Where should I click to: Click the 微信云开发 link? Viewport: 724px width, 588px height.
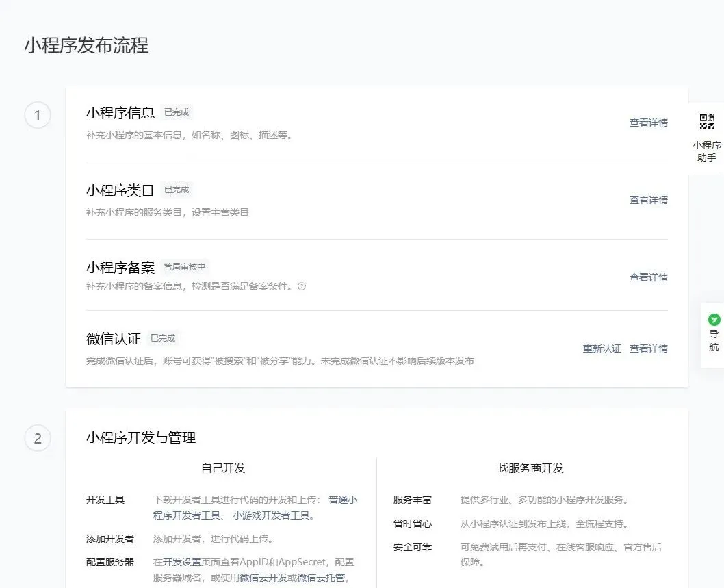(263, 578)
